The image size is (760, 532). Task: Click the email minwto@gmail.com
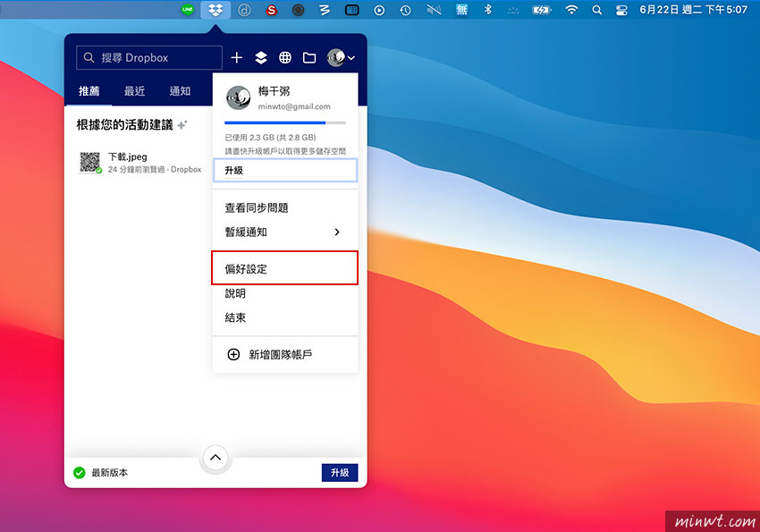pyautogui.click(x=294, y=106)
